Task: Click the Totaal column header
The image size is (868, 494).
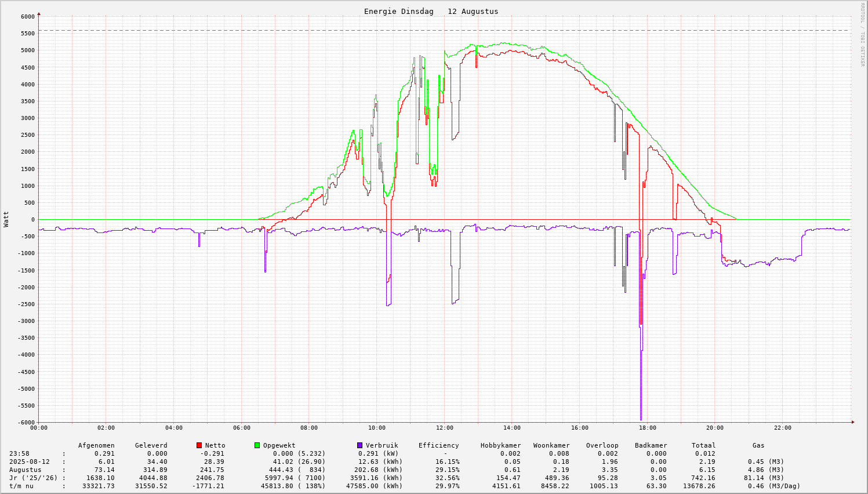Action: coord(703,445)
